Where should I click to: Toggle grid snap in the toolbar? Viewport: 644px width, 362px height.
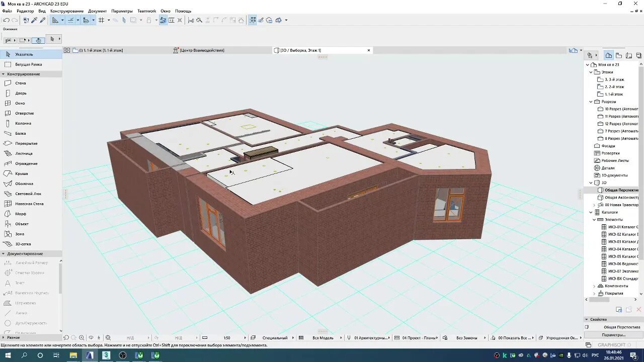101,20
